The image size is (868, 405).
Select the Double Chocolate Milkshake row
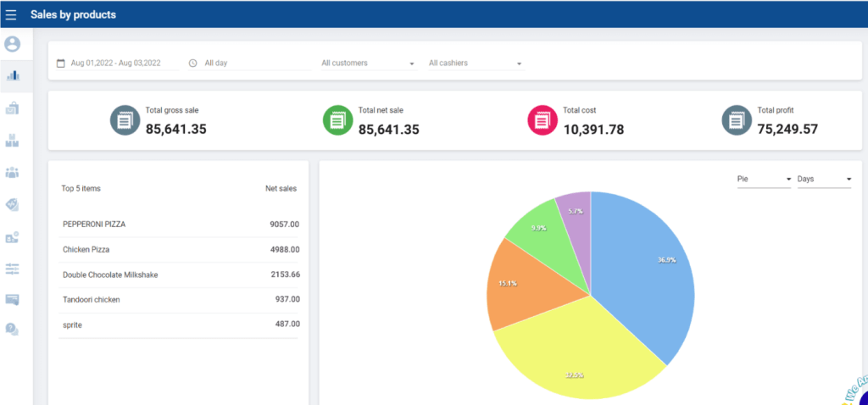178,275
